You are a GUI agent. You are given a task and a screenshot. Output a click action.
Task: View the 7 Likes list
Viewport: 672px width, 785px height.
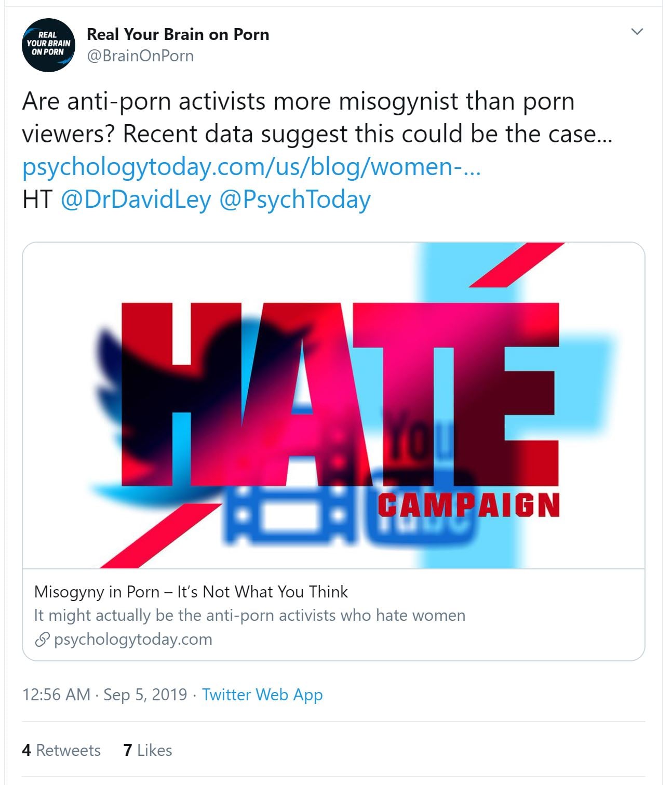(147, 750)
